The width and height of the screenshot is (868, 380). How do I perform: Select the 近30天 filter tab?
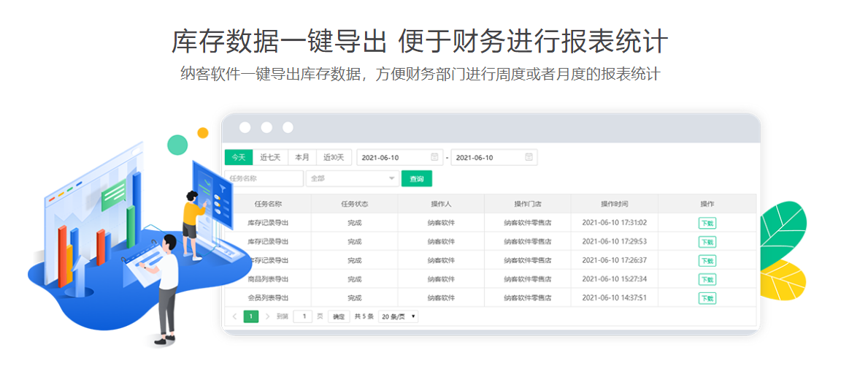(334, 157)
